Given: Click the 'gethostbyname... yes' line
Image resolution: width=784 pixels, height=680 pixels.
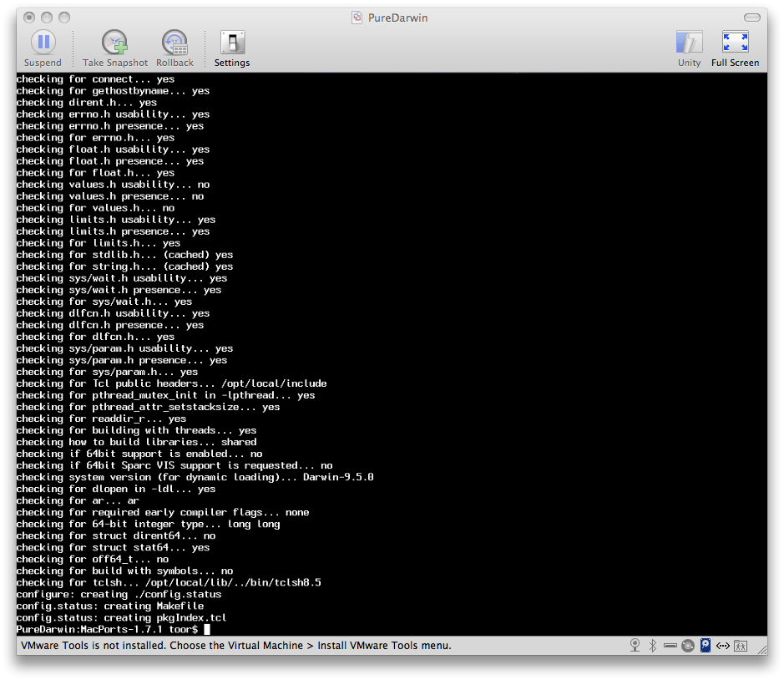Looking at the screenshot, I should coord(113,90).
